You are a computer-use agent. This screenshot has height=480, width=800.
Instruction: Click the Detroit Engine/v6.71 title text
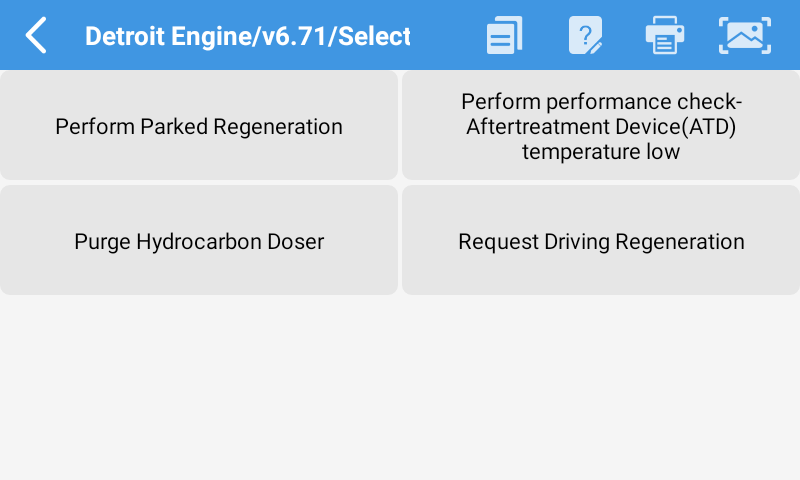247,36
